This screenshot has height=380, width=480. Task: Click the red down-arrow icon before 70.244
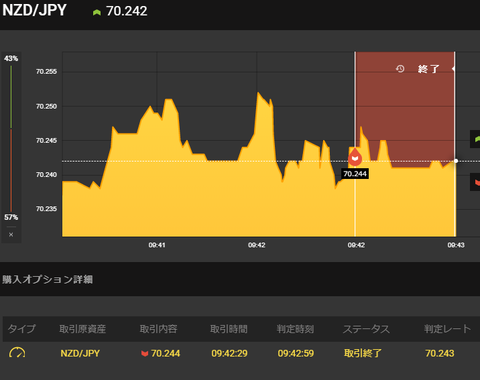[144, 353]
